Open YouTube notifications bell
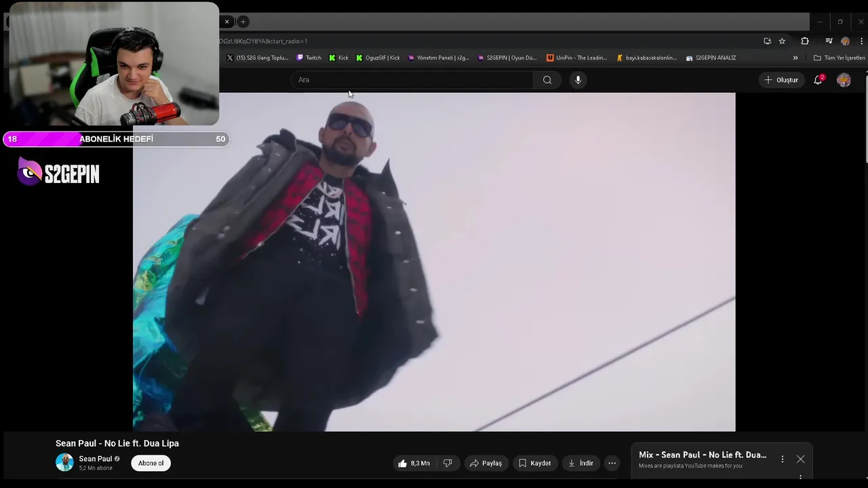Viewport: 868px width, 488px height. 818,80
